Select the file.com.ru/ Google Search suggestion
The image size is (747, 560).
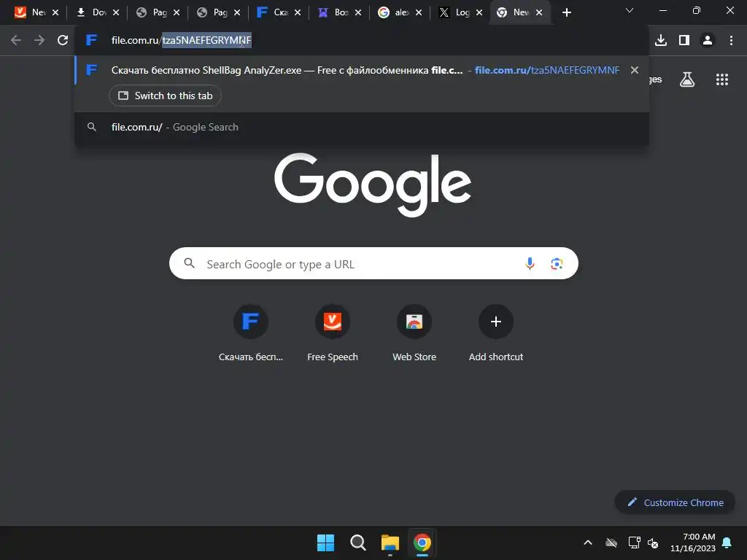coord(362,127)
